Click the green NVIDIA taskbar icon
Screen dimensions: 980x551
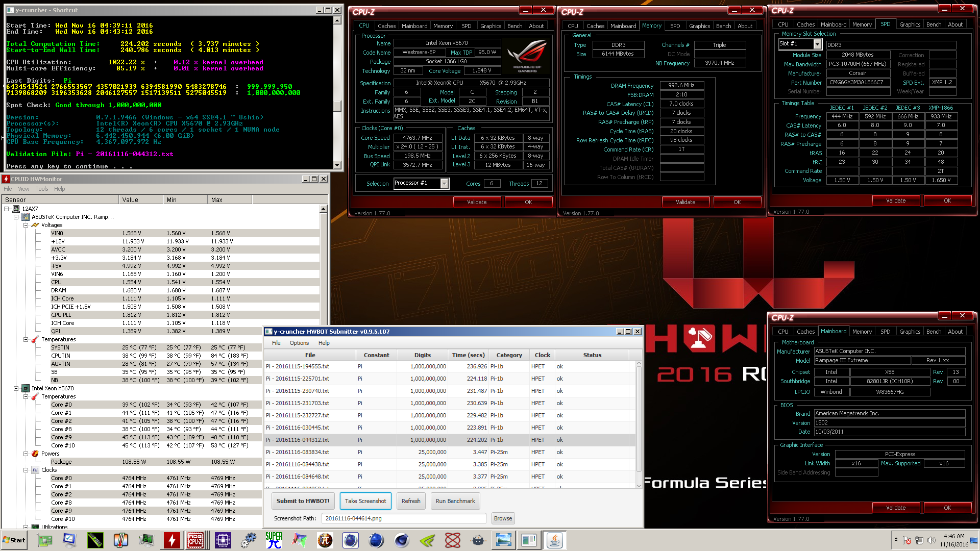click(427, 540)
